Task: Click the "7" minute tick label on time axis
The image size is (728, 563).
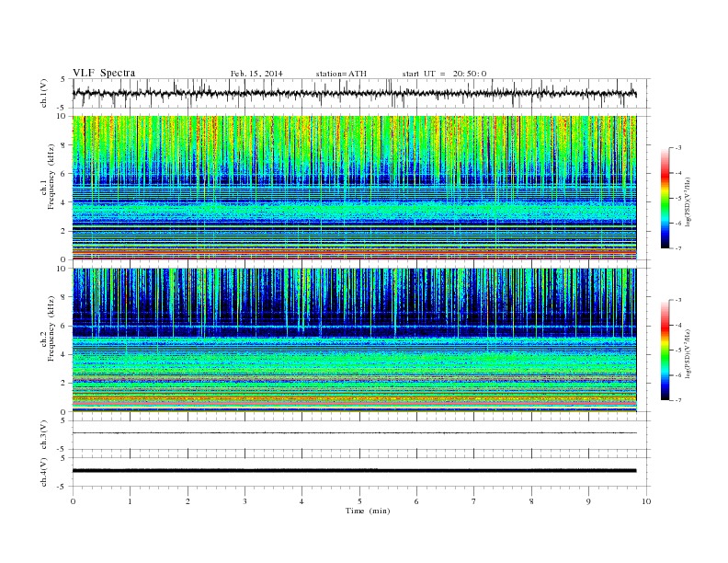Action: tap(474, 501)
